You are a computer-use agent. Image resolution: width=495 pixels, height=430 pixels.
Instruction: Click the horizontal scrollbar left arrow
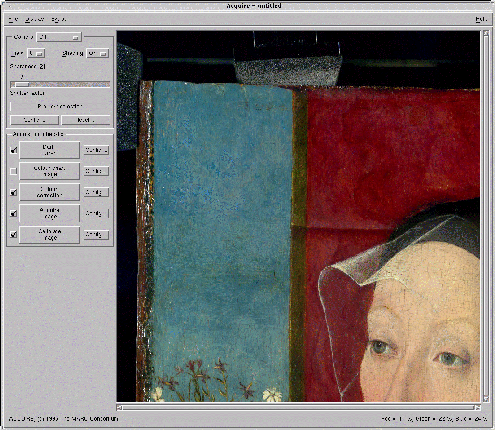pyautogui.click(x=119, y=408)
